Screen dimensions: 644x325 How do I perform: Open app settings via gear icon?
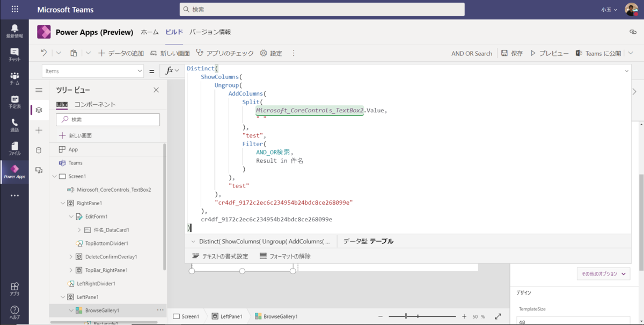click(262, 53)
